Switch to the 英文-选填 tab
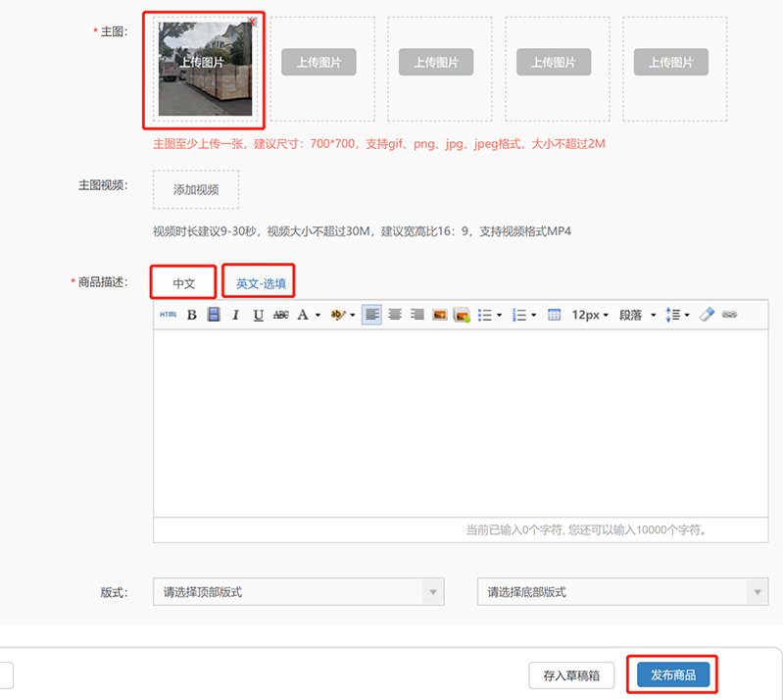 pos(260,283)
